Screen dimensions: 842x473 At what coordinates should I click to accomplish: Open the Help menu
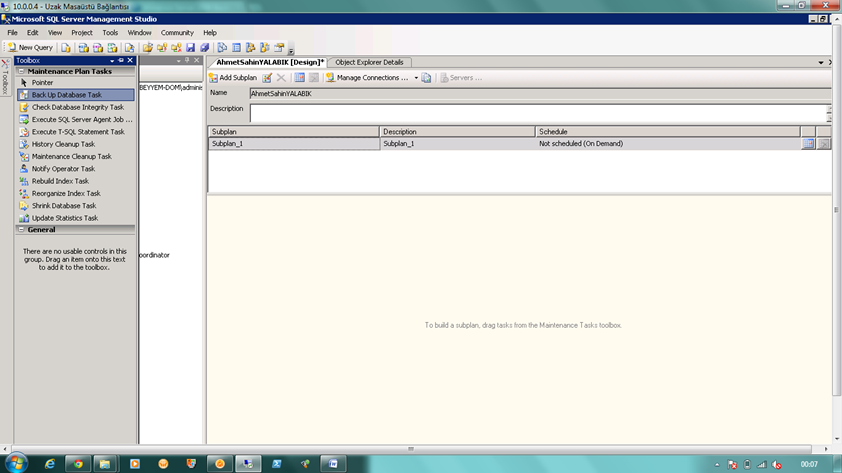pyautogui.click(x=210, y=33)
